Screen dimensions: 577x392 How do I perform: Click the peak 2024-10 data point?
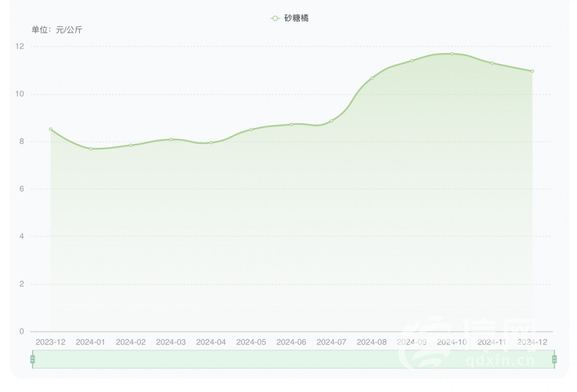click(x=452, y=54)
